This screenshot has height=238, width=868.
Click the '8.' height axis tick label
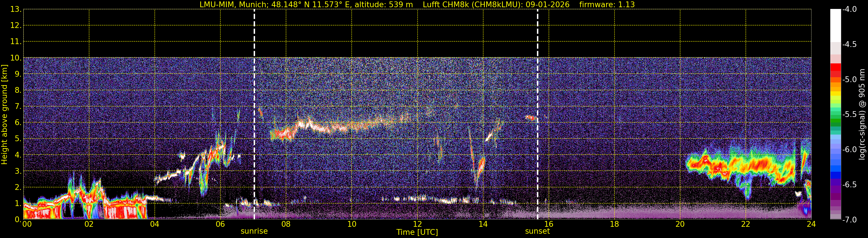(18, 90)
